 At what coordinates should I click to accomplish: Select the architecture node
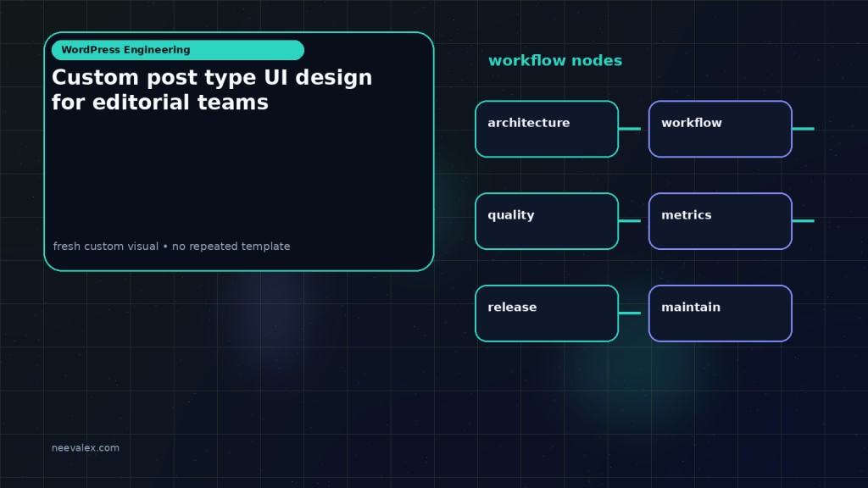coord(547,129)
